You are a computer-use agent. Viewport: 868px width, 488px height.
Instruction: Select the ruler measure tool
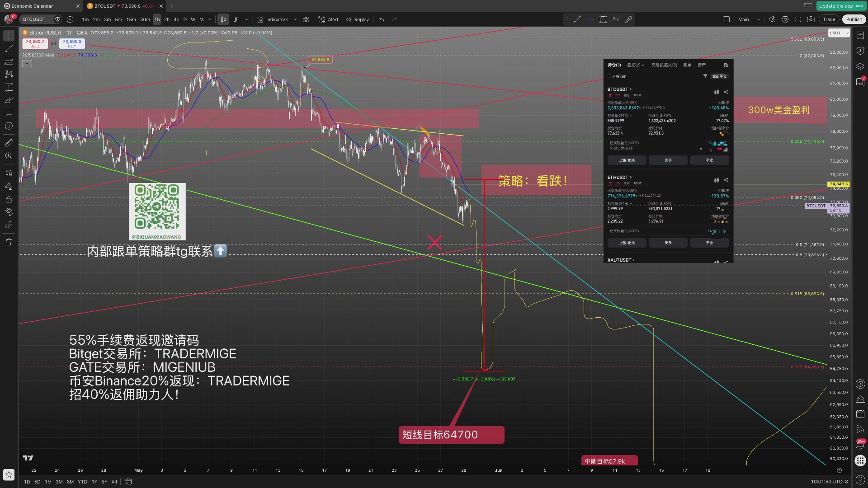[x=9, y=143]
